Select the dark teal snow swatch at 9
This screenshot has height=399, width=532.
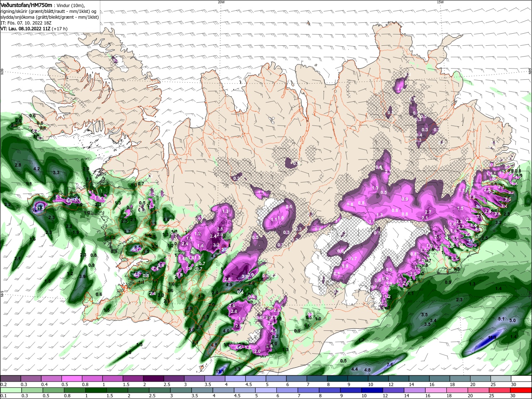pos(358,379)
